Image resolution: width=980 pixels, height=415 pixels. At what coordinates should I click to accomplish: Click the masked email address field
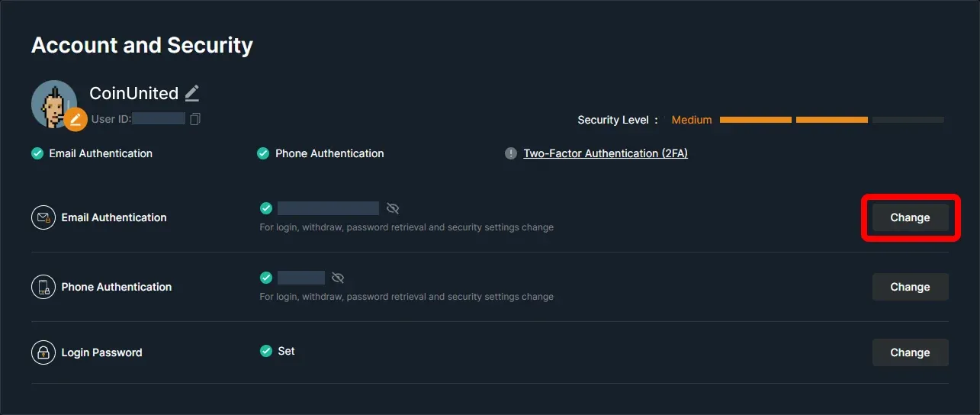click(x=328, y=208)
